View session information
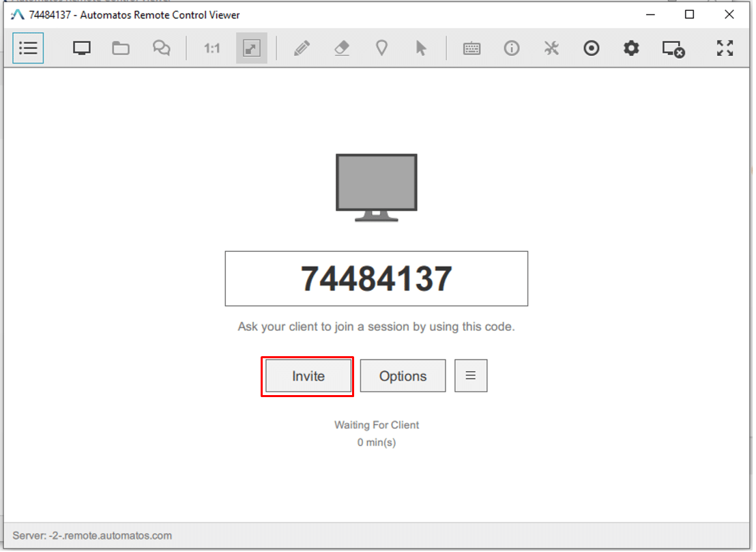The width and height of the screenshot is (756, 552). 511,48
